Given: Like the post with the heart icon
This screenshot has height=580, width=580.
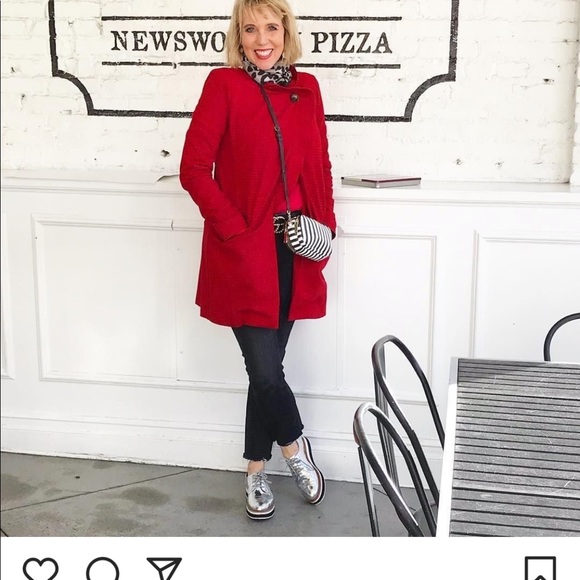Looking at the screenshot, I should (x=41, y=569).
